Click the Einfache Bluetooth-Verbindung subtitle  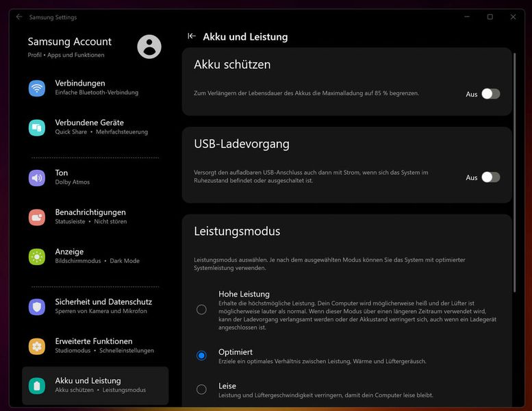pos(97,92)
